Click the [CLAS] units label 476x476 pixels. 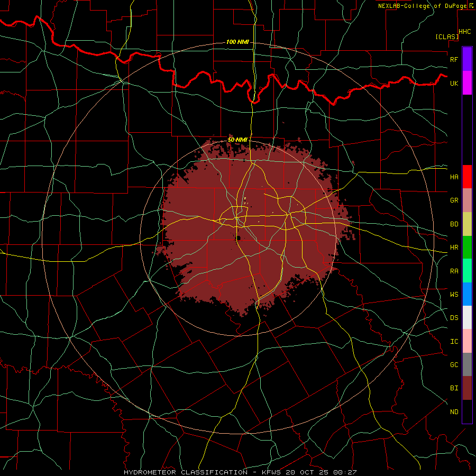[447, 36]
